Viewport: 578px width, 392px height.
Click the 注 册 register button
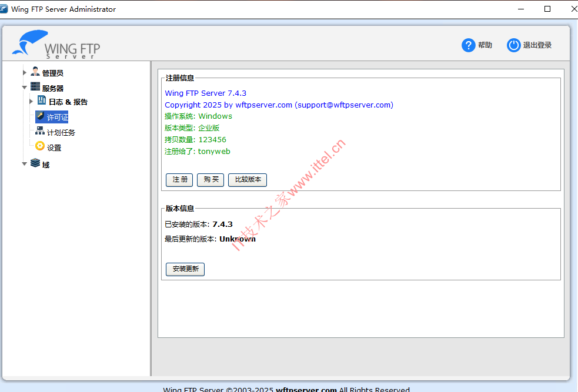179,180
